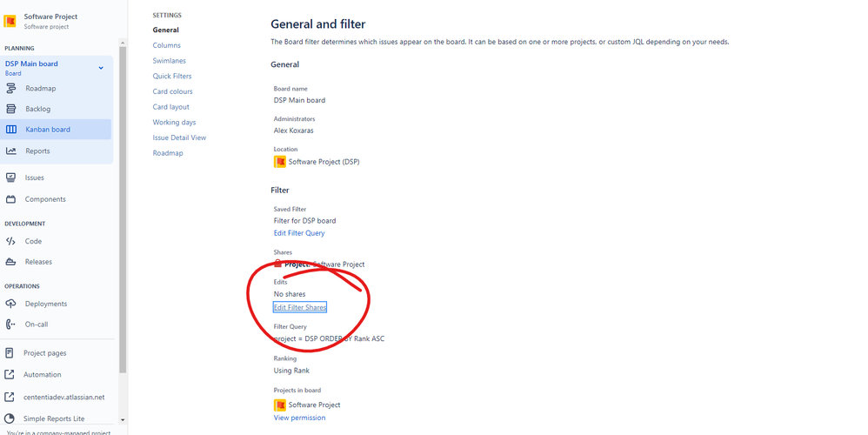Click the Deployments label
The width and height of the screenshot is (868, 435).
(46, 304)
